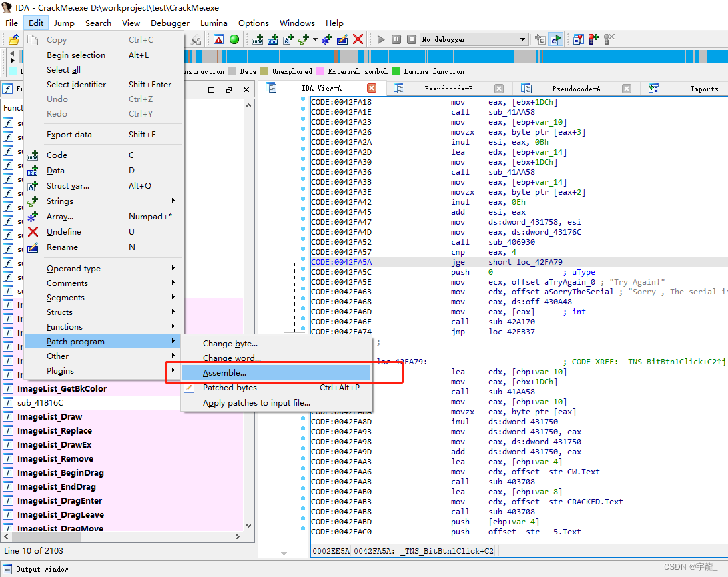Close the Pseudocode-B tab
Viewport: 728px width, 577px height.
[x=499, y=88]
